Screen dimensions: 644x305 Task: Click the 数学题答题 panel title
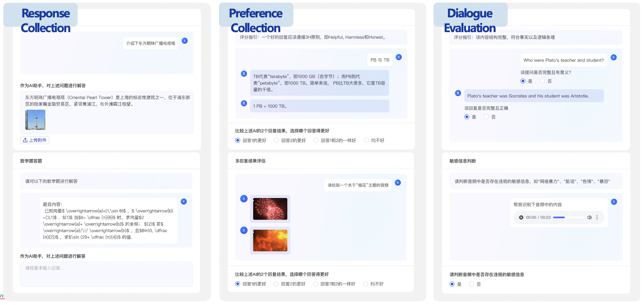(31, 161)
